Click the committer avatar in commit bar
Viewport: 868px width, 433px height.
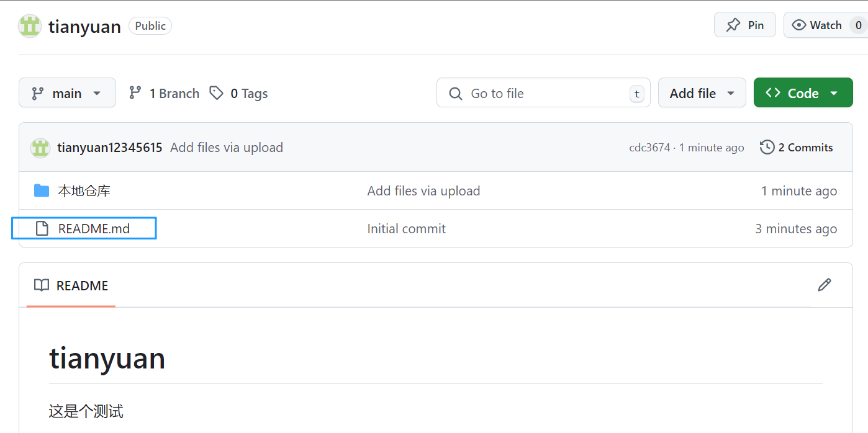click(x=40, y=148)
